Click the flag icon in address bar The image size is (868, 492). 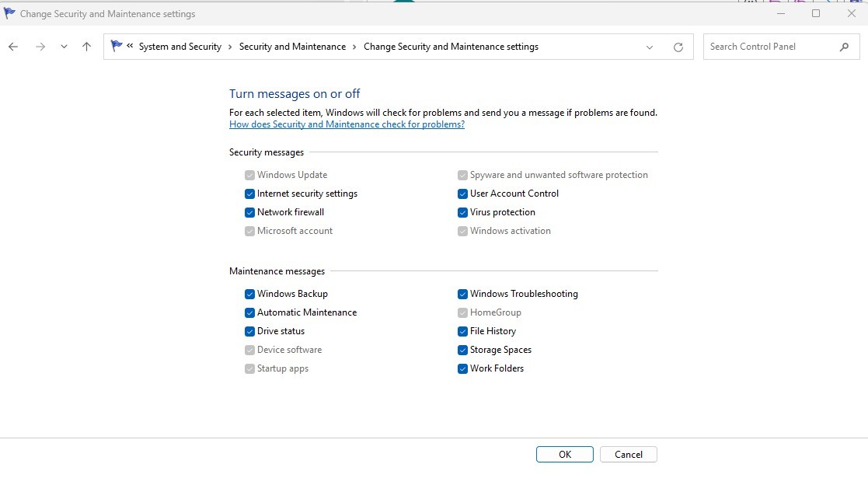117,46
